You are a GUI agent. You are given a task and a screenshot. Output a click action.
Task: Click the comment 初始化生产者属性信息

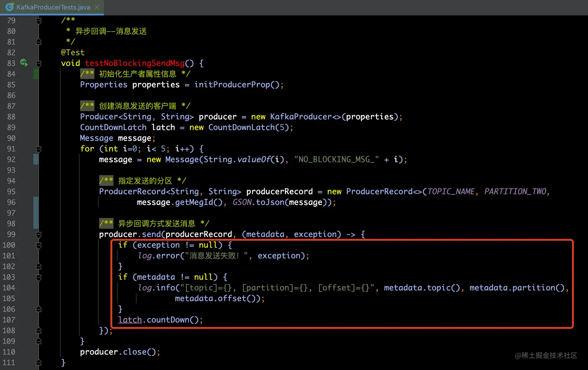click(138, 74)
